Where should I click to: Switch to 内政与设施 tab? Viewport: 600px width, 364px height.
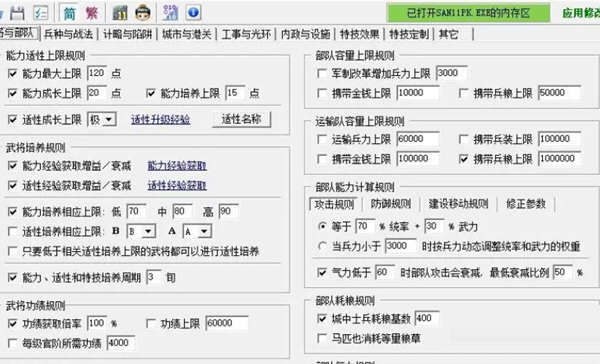tap(305, 34)
